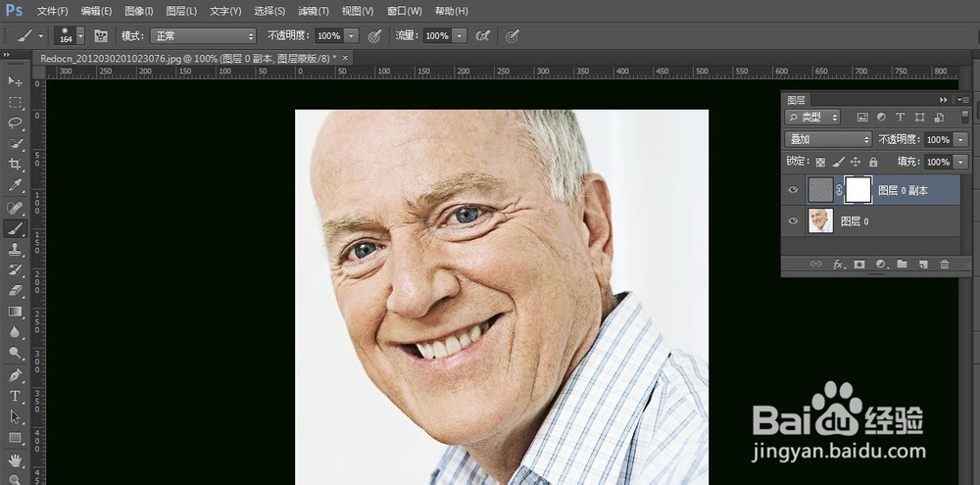The image size is (980, 485).
Task: Select the Path Selection tool
Action: 15,416
